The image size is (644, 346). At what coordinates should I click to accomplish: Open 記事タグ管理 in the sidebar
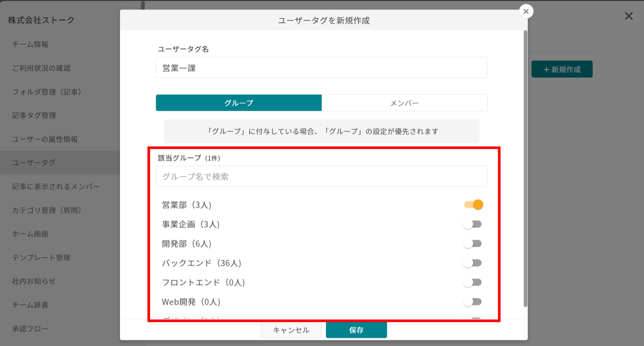[34, 115]
